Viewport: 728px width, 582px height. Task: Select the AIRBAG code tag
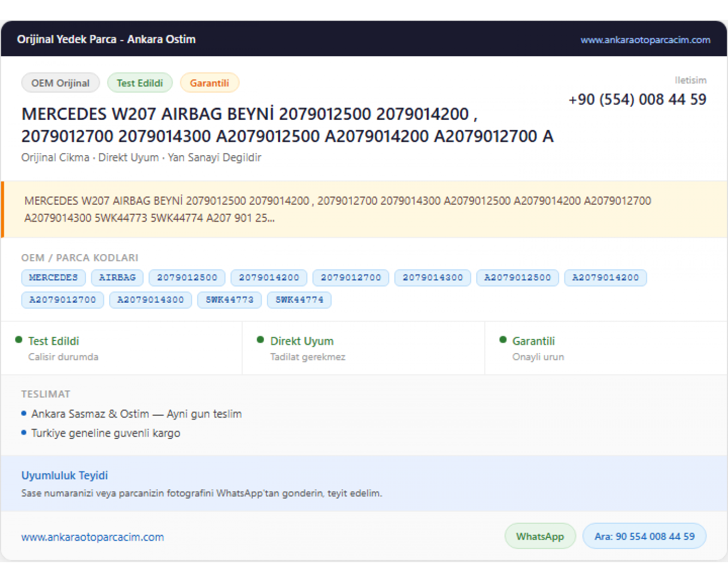117,277
